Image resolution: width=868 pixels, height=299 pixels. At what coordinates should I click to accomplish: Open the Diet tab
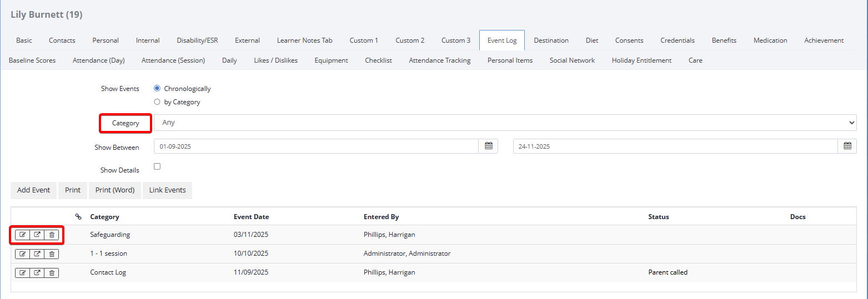point(592,40)
